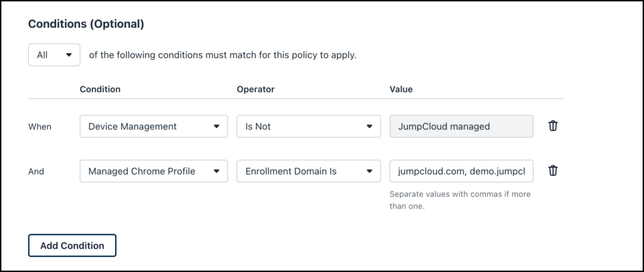Click the And row label
The height and width of the screenshot is (272, 644).
click(36, 171)
